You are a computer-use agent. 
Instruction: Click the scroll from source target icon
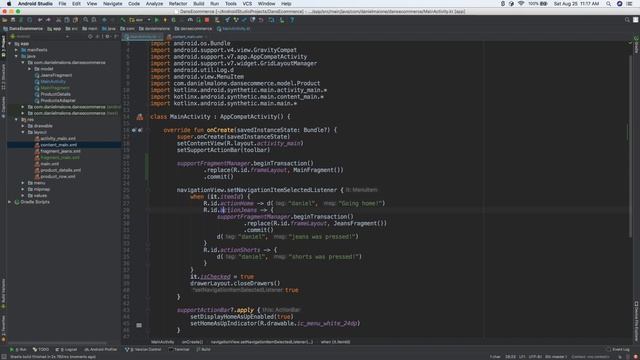[91, 36]
